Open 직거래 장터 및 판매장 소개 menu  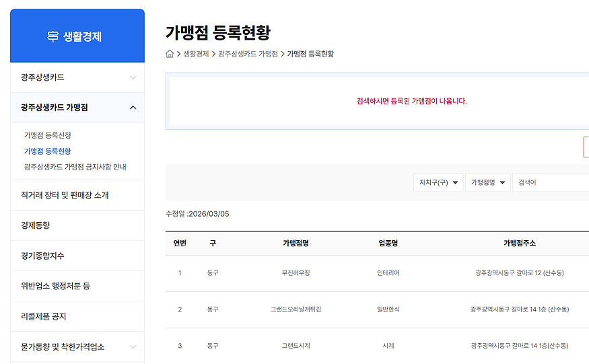[x=77, y=195]
